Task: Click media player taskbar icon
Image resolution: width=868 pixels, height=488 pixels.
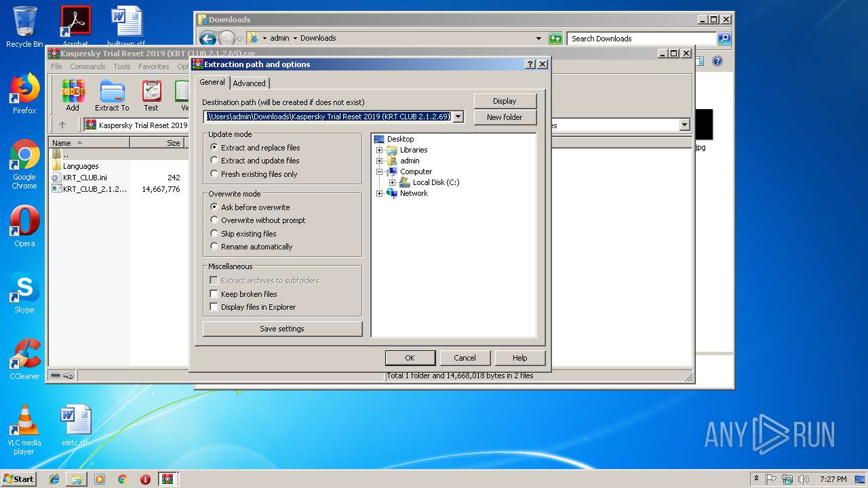Action: [100, 479]
